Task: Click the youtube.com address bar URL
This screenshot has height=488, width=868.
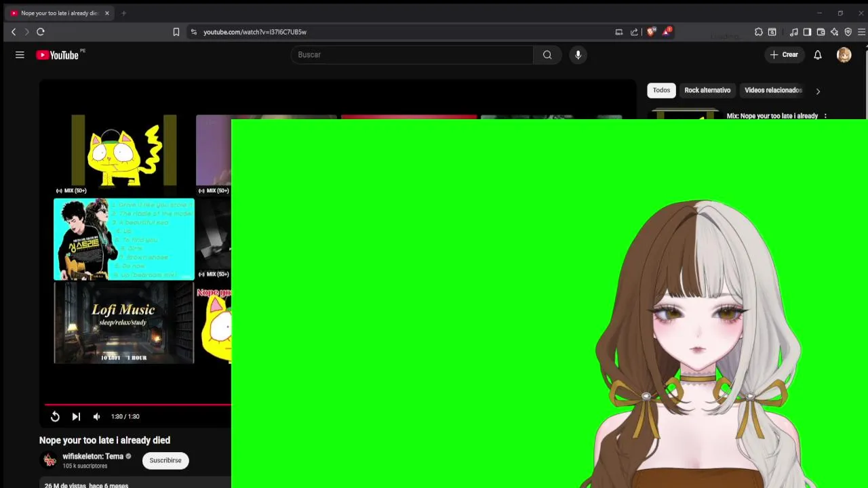Action: click(255, 32)
